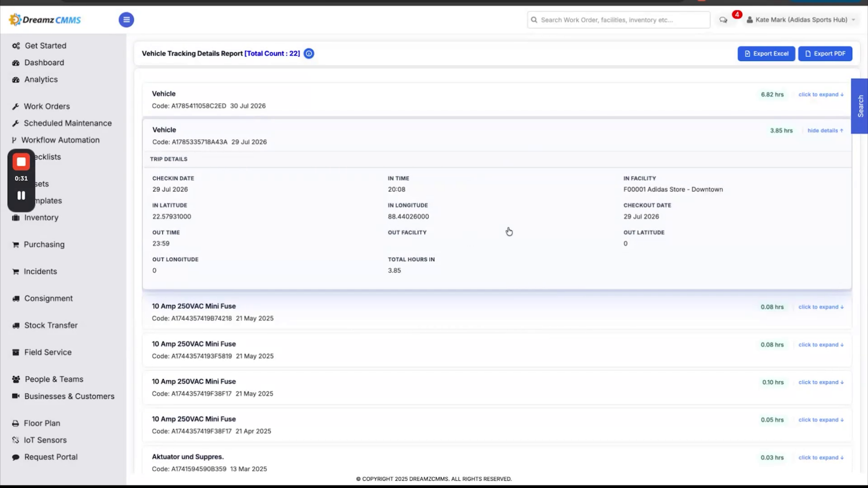Screen dimensions: 868x488
Task: Toggle the sidebar hamburger menu button
Action: [x=126, y=20]
